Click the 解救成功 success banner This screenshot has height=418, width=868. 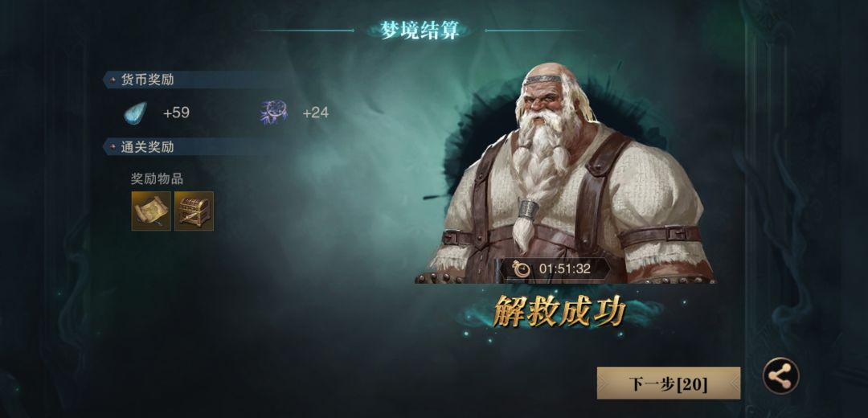pyautogui.click(x=559, y=312)
